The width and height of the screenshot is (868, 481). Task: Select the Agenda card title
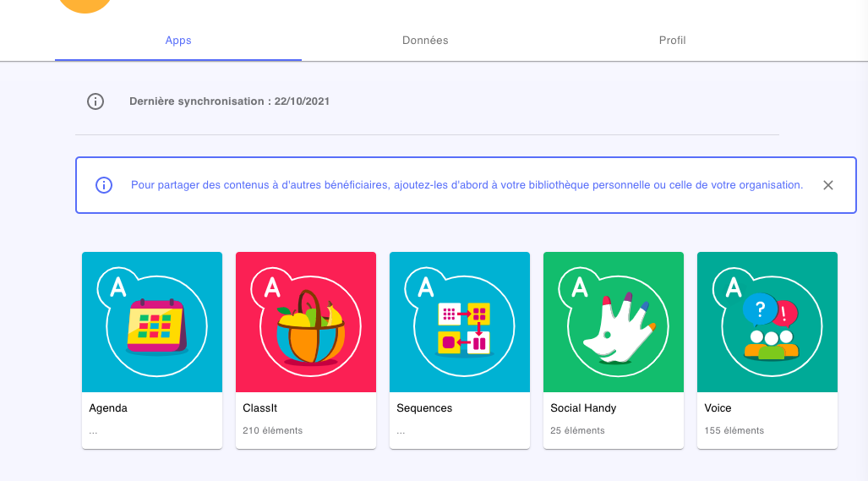coord(108,408)
